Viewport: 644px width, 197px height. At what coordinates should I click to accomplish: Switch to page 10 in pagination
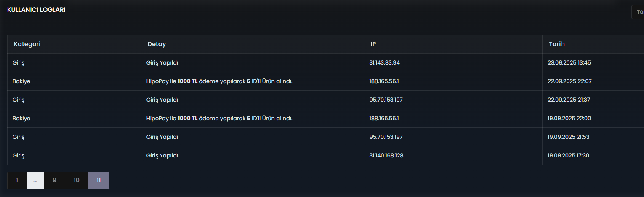[76, 181]
